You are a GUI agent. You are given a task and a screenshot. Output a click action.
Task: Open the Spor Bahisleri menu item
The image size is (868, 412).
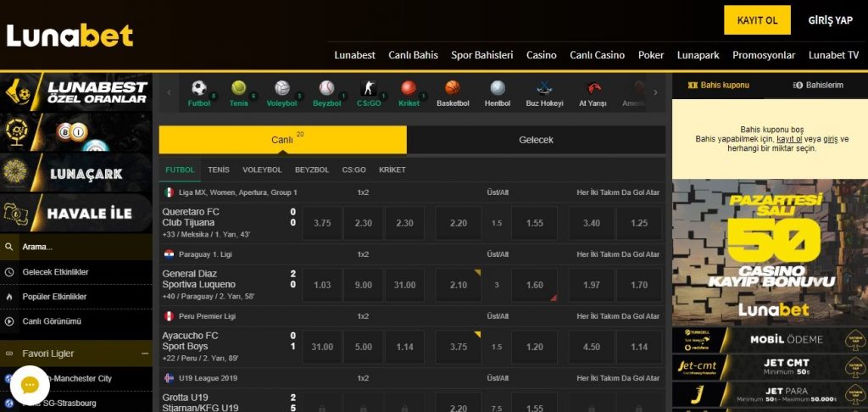(482, 55)
